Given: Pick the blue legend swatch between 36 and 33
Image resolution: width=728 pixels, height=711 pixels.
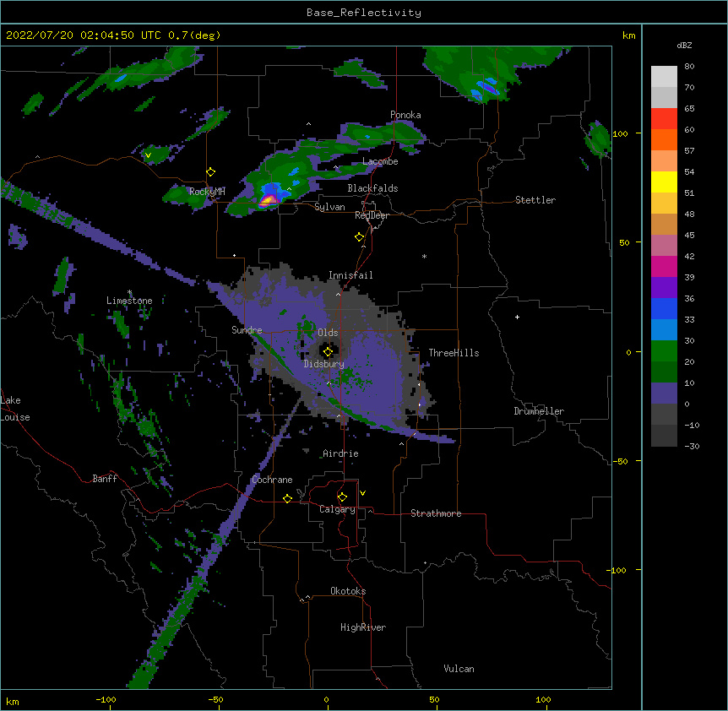Looking at the screenshot, I should click(664, 308).
